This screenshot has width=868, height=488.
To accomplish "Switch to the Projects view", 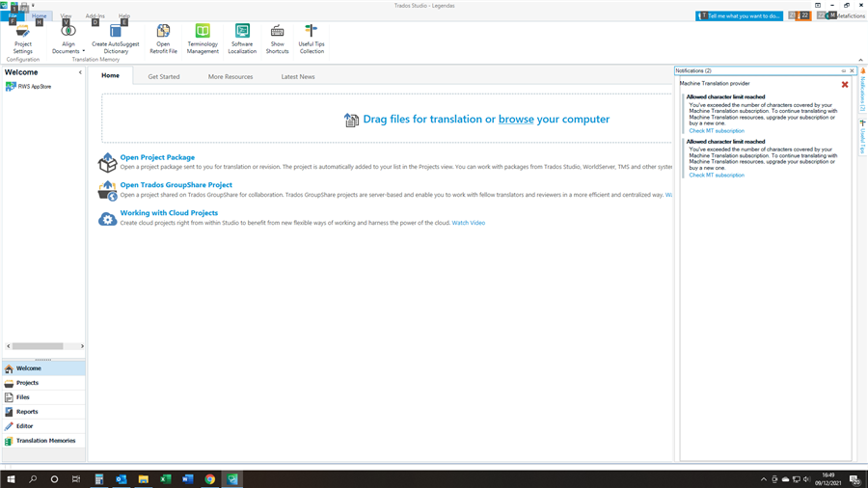I will click(x=43, y=383).
